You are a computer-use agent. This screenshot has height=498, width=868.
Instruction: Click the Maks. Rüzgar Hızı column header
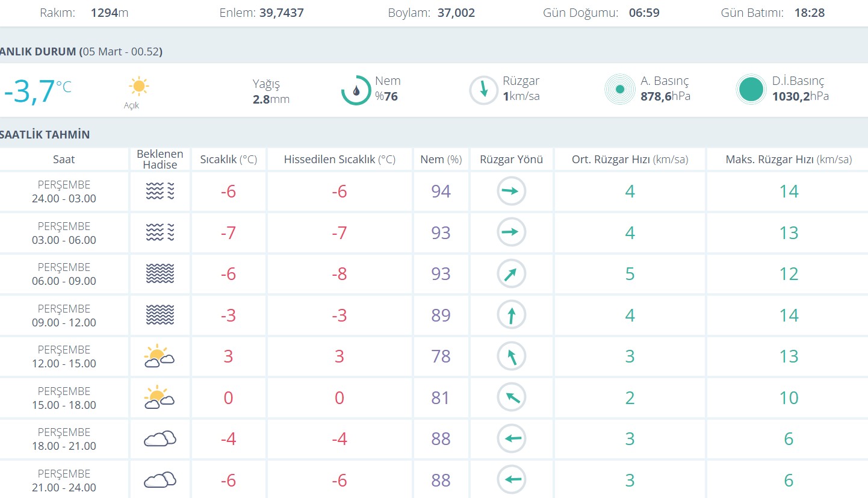pos(788,160)
